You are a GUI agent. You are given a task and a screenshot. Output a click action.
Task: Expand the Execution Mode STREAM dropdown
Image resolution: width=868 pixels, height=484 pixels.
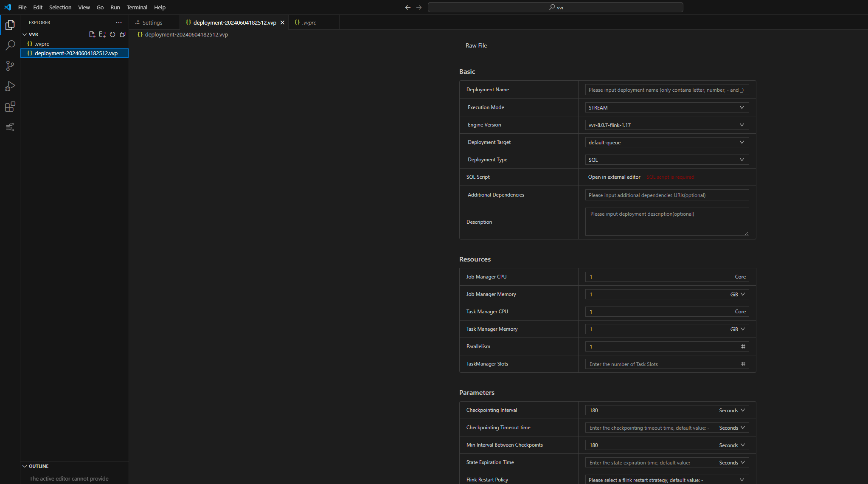coord(667,107)
